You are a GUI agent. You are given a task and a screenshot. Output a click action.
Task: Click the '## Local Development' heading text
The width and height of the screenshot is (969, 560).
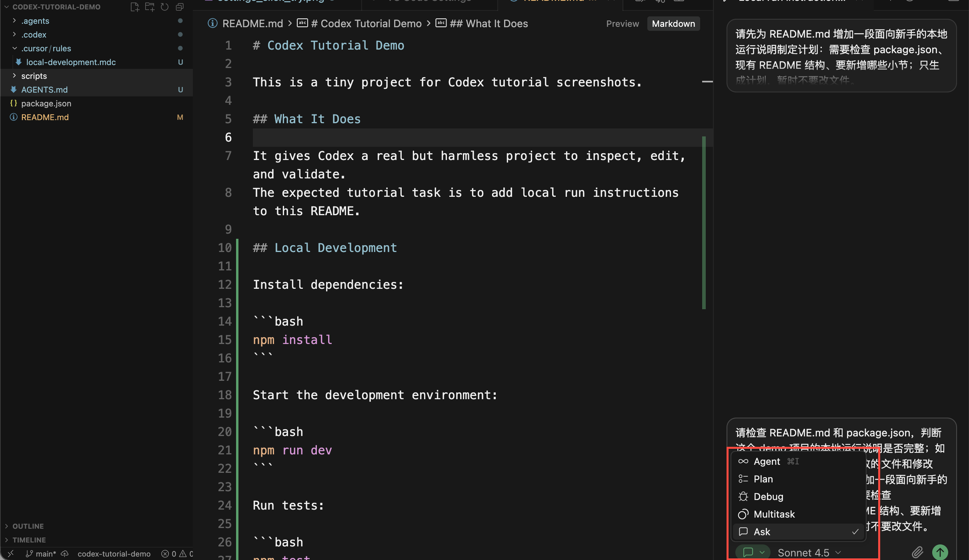point(325,248)
